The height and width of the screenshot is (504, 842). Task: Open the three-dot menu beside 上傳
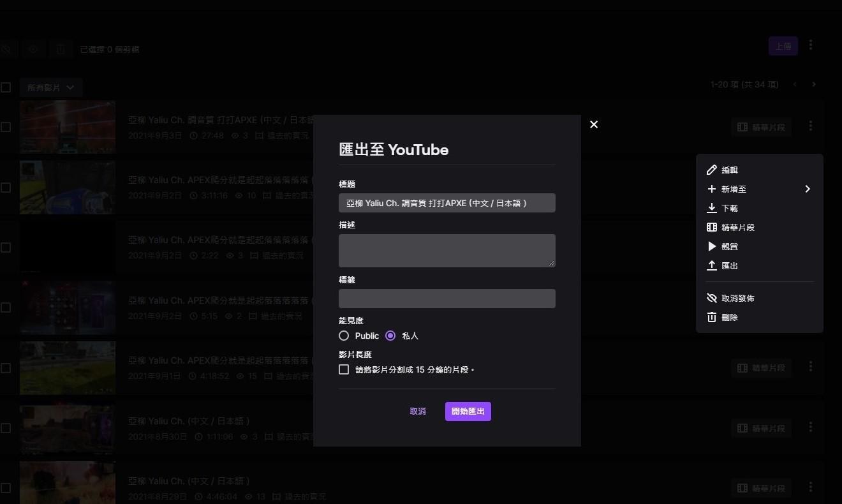pyautogui.click(x=811, y=45)
